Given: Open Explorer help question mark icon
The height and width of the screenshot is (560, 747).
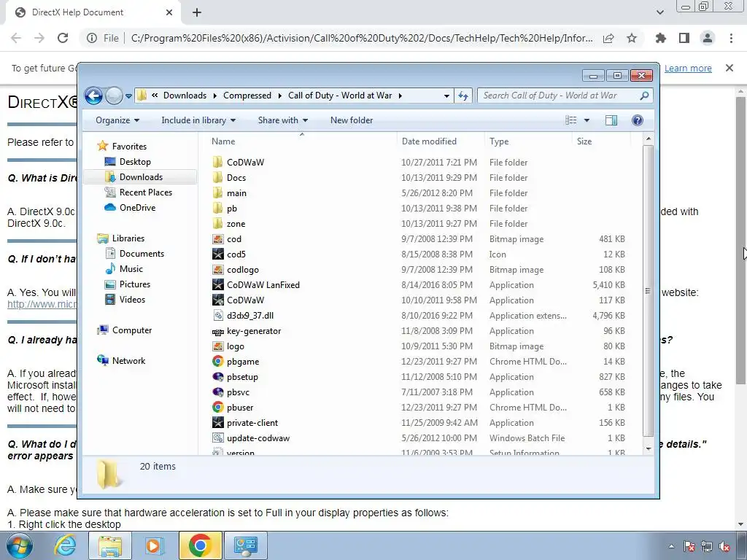Looking at the screenshot, I should click(x=638, y=120).
